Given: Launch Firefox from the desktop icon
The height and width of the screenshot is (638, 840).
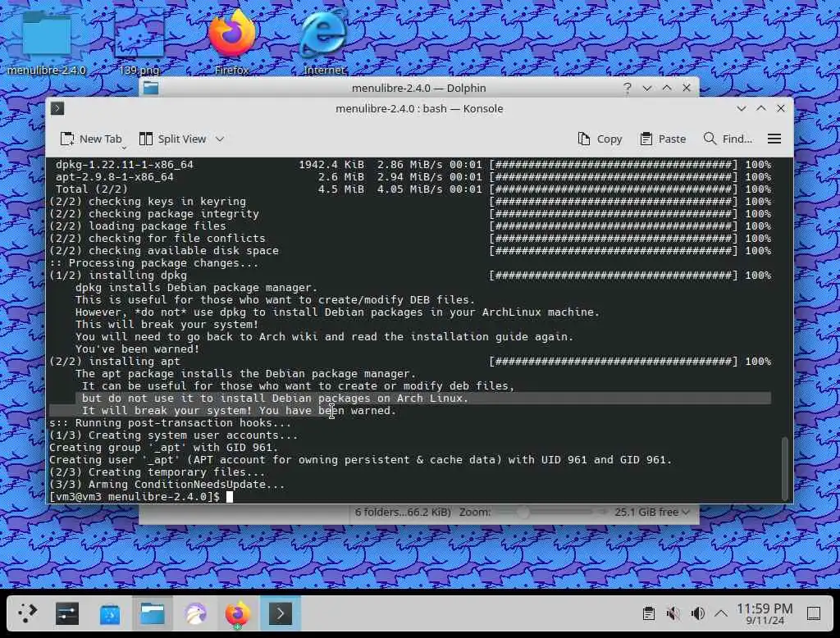Looking at the screenshot, I should coord(232,40).
